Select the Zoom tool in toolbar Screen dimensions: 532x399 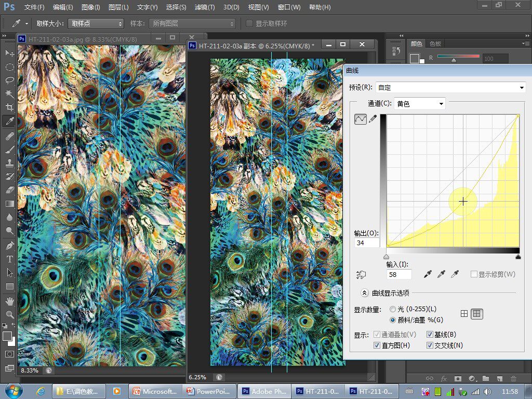9,314
